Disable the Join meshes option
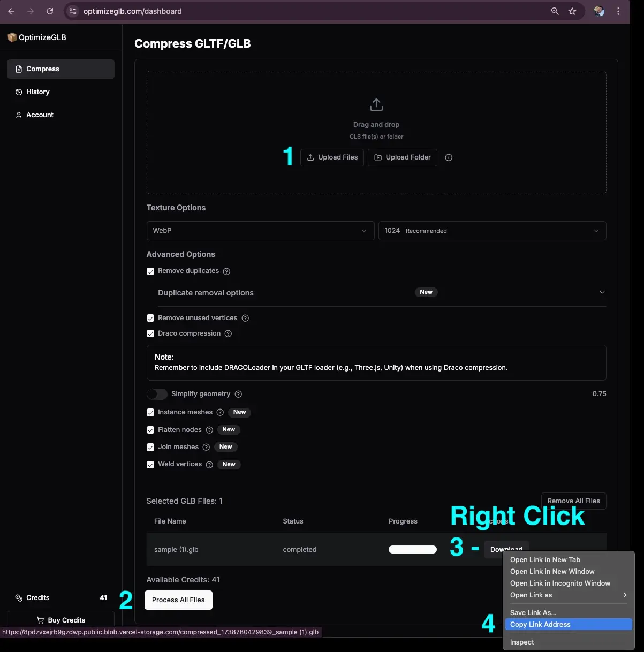Image resolution: width=644 pixels, height=652 pixels. (150, 447)
